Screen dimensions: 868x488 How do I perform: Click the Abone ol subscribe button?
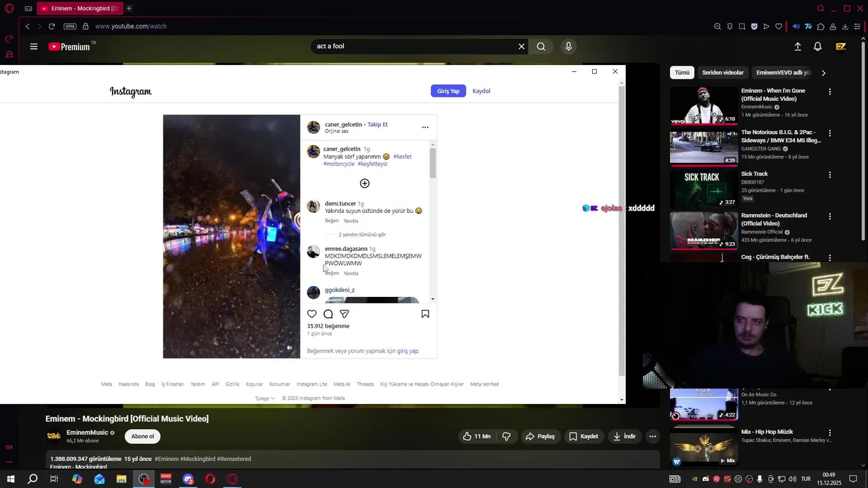tap(142, 436)
